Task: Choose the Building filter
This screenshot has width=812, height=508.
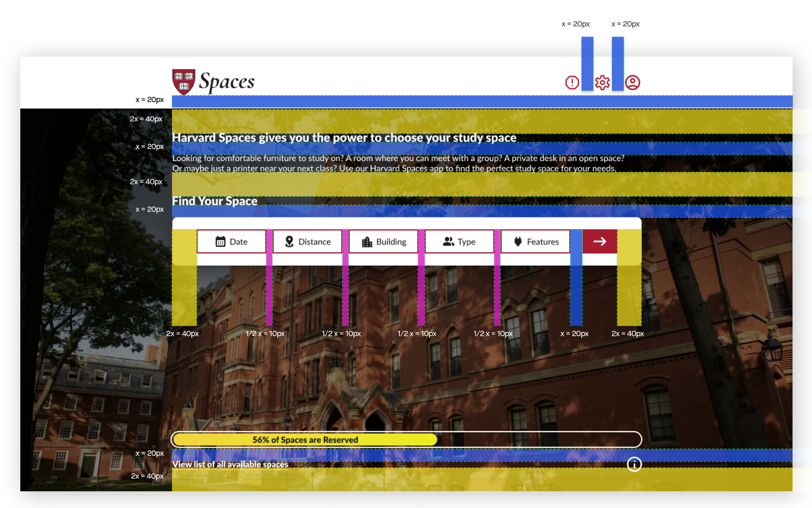Action: click(x=384, y=241)
